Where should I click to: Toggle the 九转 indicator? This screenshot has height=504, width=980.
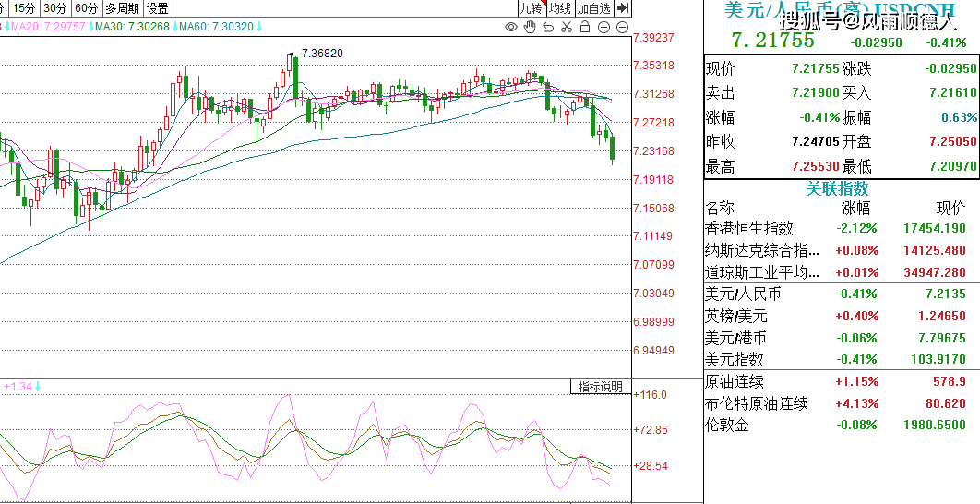tap(531, 8)
